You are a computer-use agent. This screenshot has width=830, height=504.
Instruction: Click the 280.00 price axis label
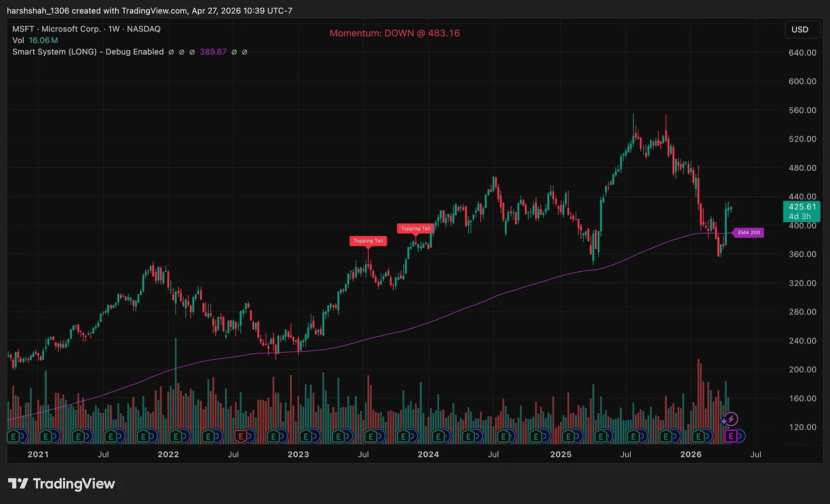[x=803, y=312]
